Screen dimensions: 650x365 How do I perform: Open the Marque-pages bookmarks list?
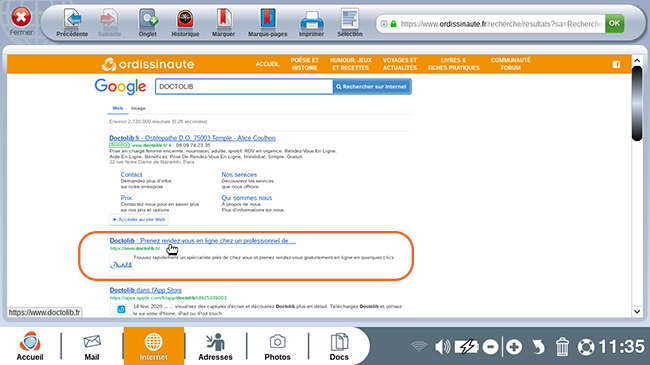click(x=267, y=23)
